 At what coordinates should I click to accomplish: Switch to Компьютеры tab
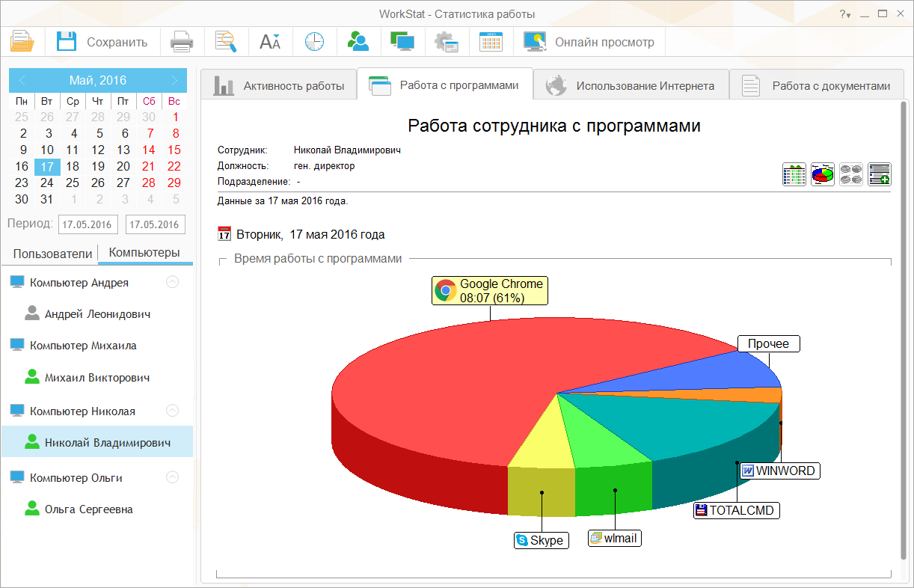144,253
